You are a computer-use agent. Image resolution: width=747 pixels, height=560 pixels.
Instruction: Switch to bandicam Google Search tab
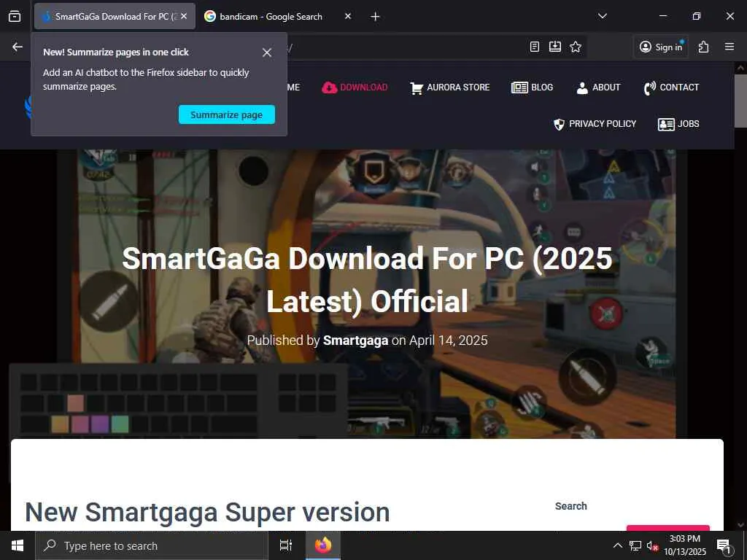271,16
